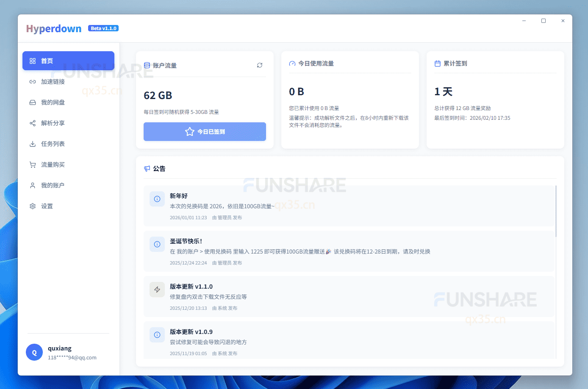Click the lightning icon of 版本更新 v1.1.0
The width and height of the screenshot is (588, 389).
[157, 290]
